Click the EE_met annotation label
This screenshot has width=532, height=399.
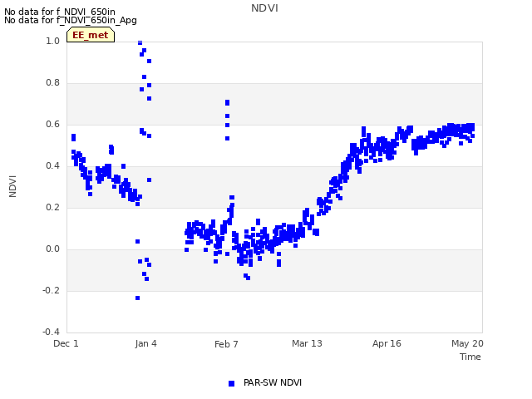coord(91,35)
